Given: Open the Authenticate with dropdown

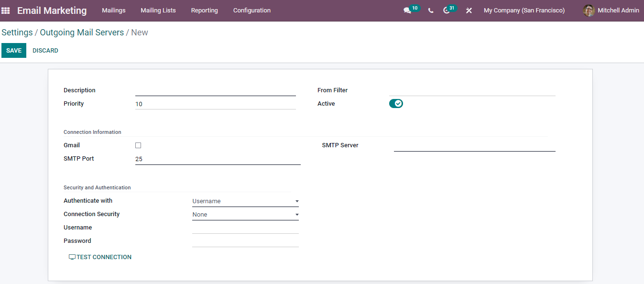Looking at the screenshot, I should tap(245, 201).
